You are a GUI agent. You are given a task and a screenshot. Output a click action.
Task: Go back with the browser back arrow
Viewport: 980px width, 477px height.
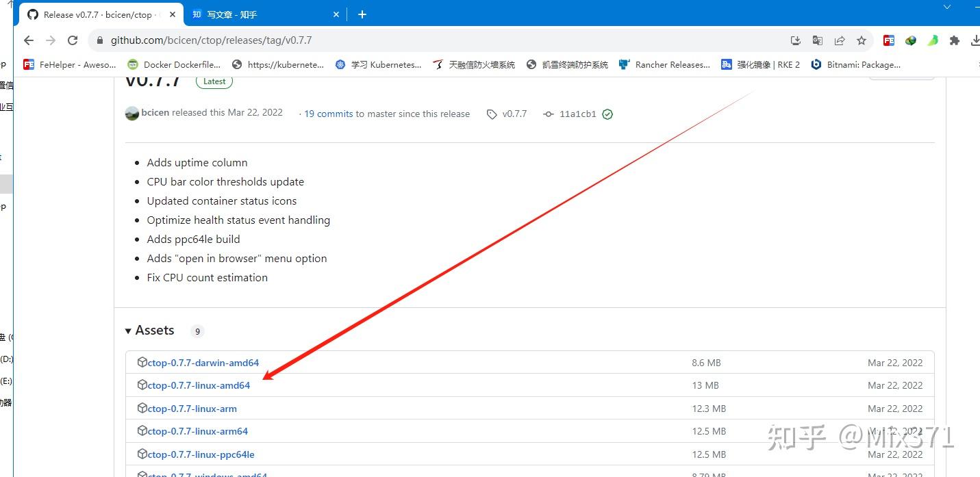[28, 40]
